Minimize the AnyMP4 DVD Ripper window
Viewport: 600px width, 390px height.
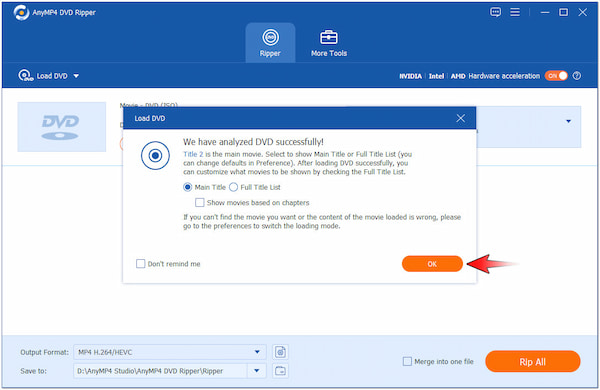coord(545,12)
